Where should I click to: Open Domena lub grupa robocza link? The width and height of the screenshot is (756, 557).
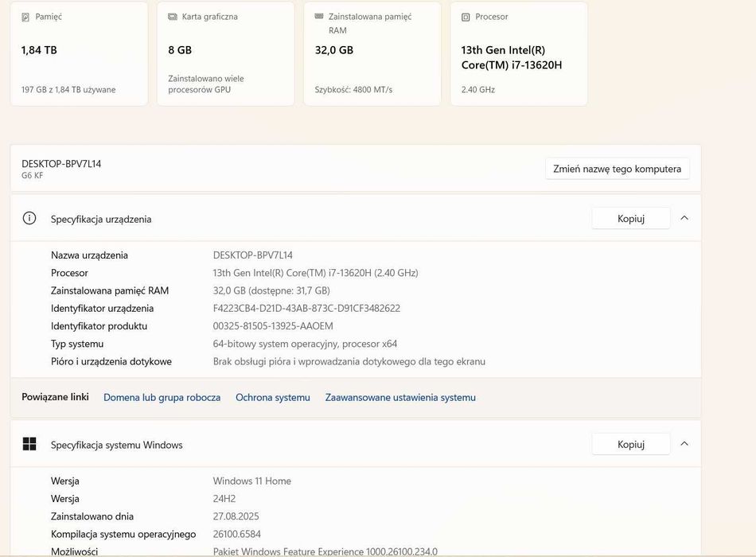tap(162, 397)
